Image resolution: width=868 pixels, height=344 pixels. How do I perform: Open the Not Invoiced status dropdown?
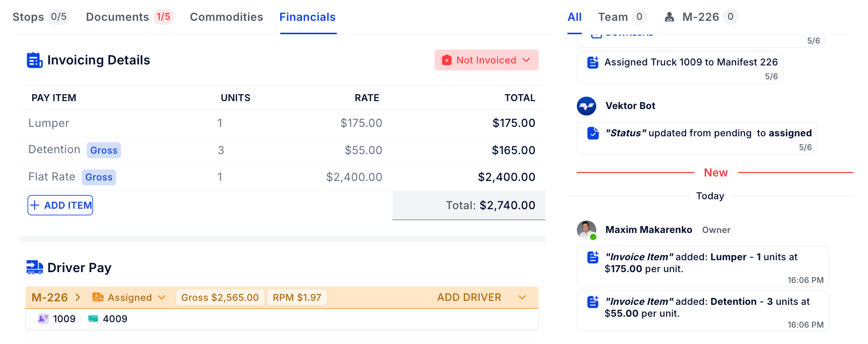click(x=486, y=60)
